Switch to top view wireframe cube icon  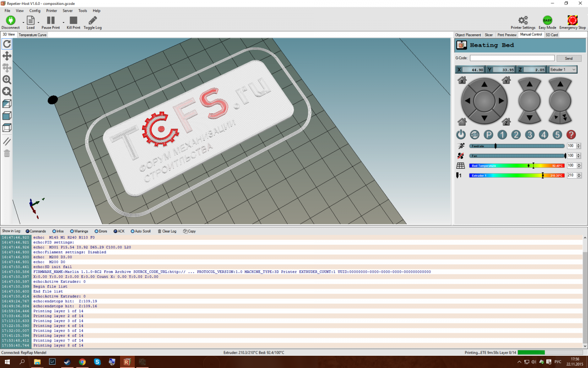point(7,128)
